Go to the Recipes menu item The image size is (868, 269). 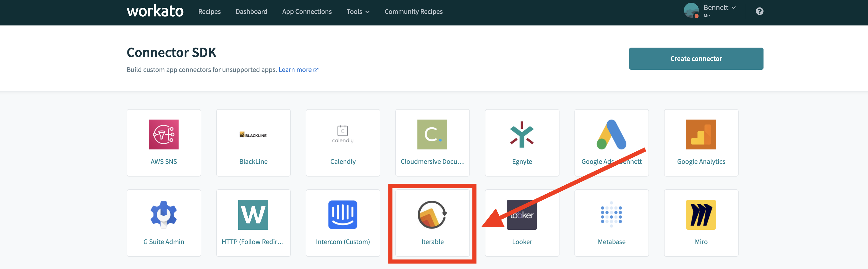tap(209, 11)
